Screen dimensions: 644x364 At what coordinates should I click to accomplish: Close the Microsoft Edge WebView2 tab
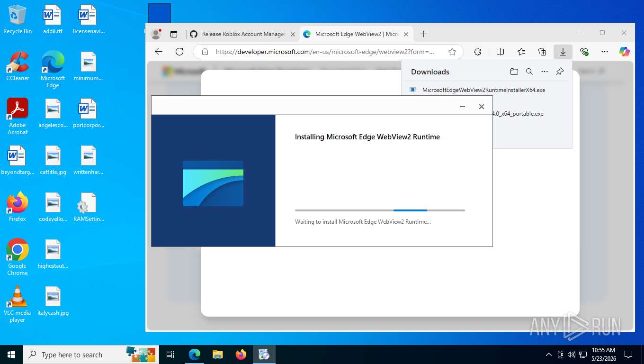(x=406, y=34)
